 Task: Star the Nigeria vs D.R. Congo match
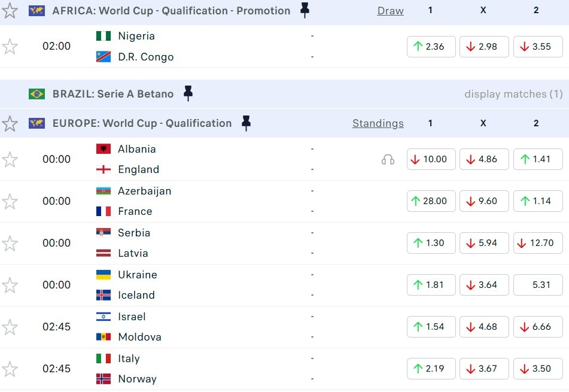[10, 46]
